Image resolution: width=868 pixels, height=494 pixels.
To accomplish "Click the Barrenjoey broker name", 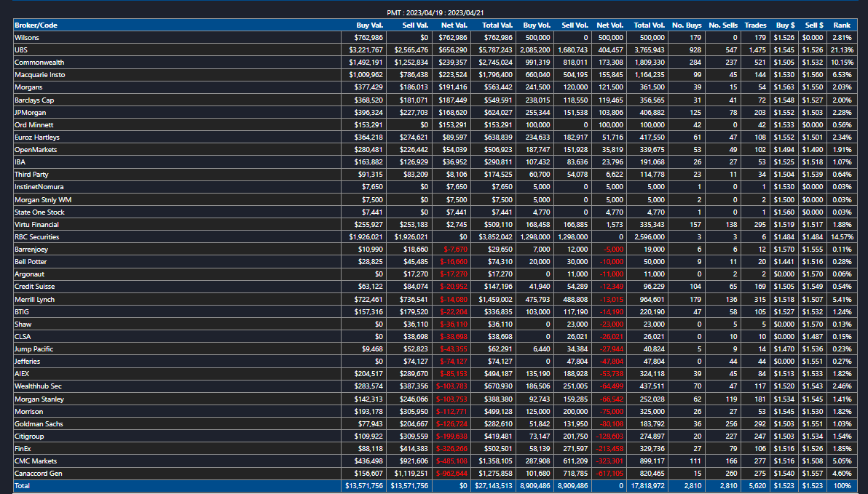I will click(31, 250).
